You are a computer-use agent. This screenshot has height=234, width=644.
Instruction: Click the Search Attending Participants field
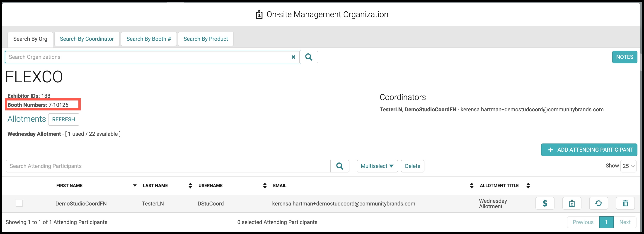coord(168,166)
